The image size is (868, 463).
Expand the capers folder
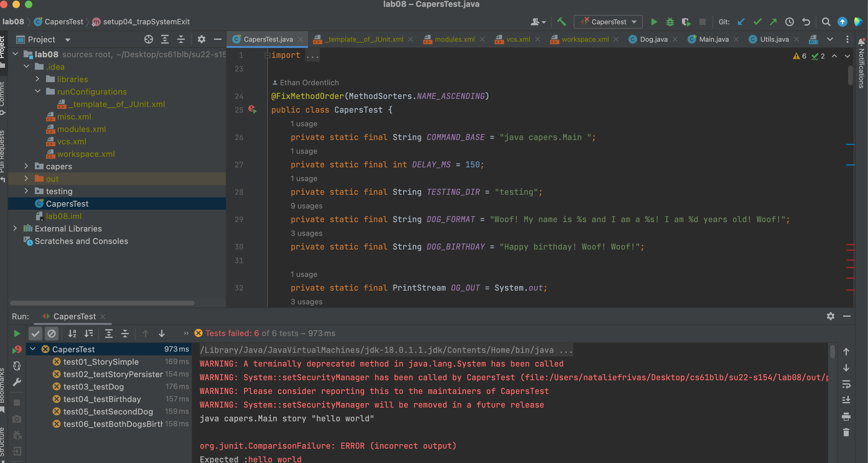pyautogui.click(x=26, y=166)
